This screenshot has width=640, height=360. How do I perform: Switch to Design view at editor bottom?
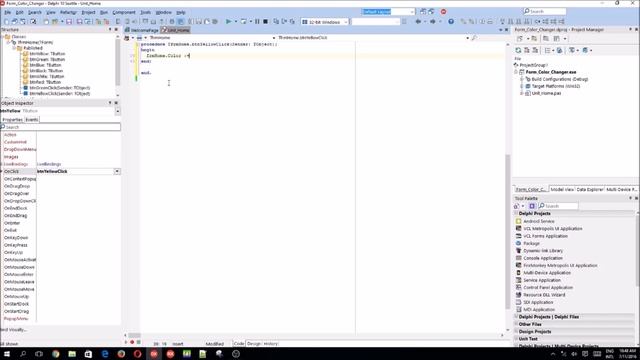coord(253,344)
